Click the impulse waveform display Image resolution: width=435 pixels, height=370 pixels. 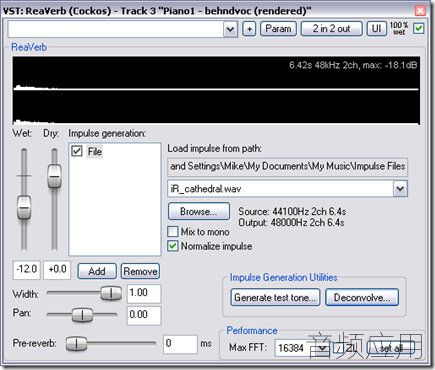tap(216, 91)
